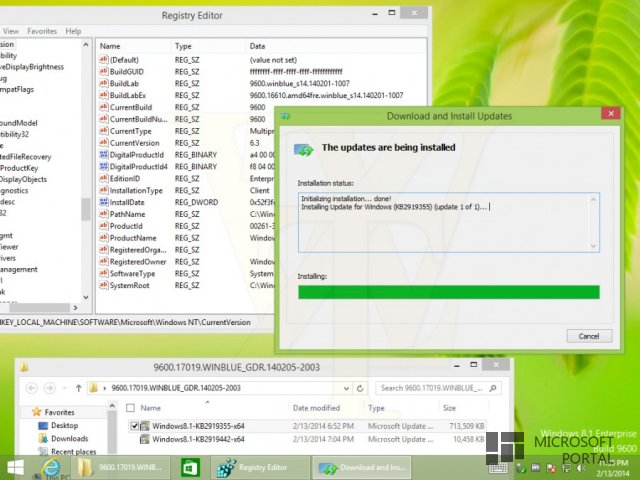Open the address bar history dropdown
This screenshot has height=480, width=640.
(x=346, y=388)
